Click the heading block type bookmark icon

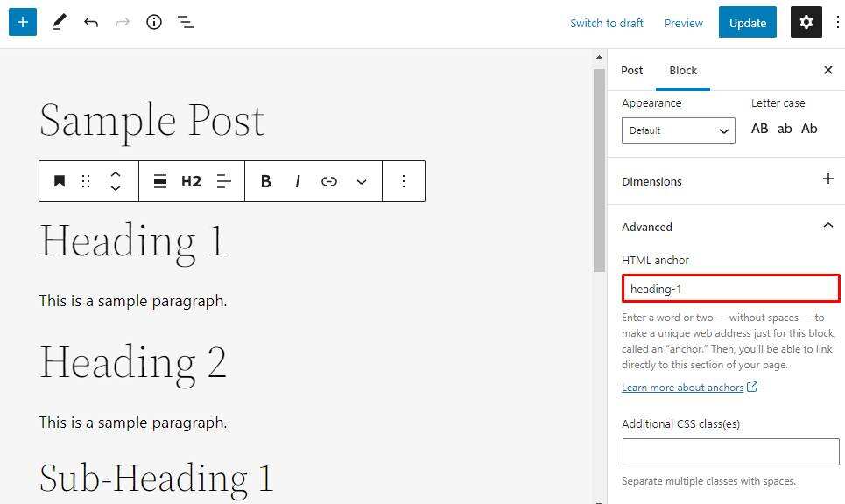60,181
